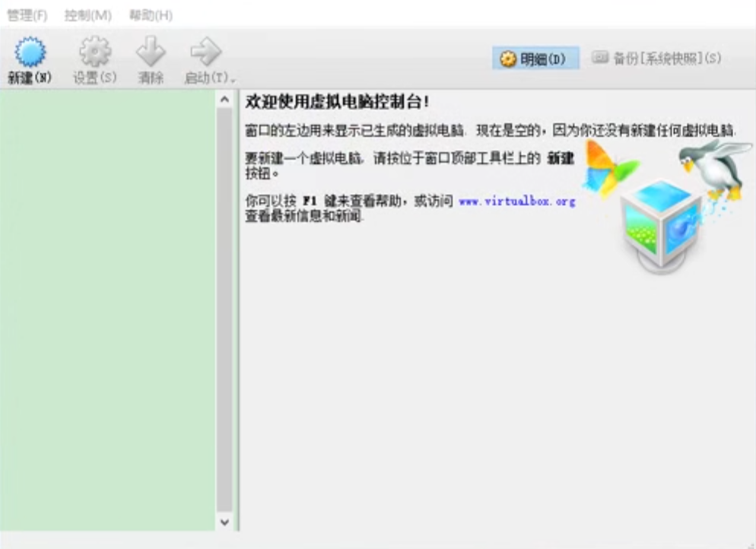Click the 清除 down-arrow discard icon

pyautogui.click(x=151, y=51)
